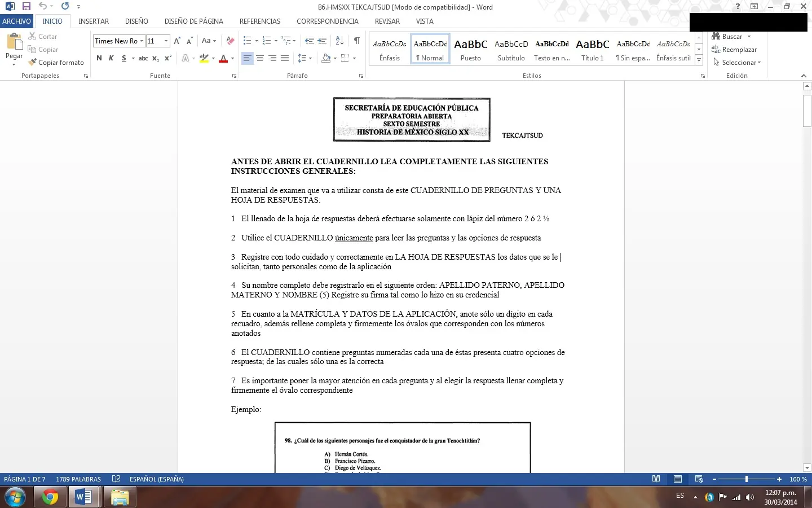Screen dimensions: 812x508
Task: Toggle underline S formatting
Action: pyautogui.click(x=123, y=58)
